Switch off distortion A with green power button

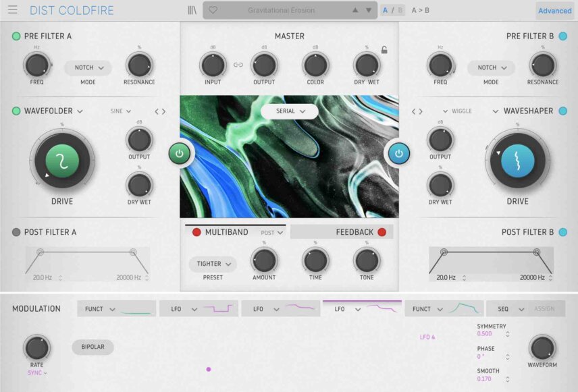click(180, 153)
